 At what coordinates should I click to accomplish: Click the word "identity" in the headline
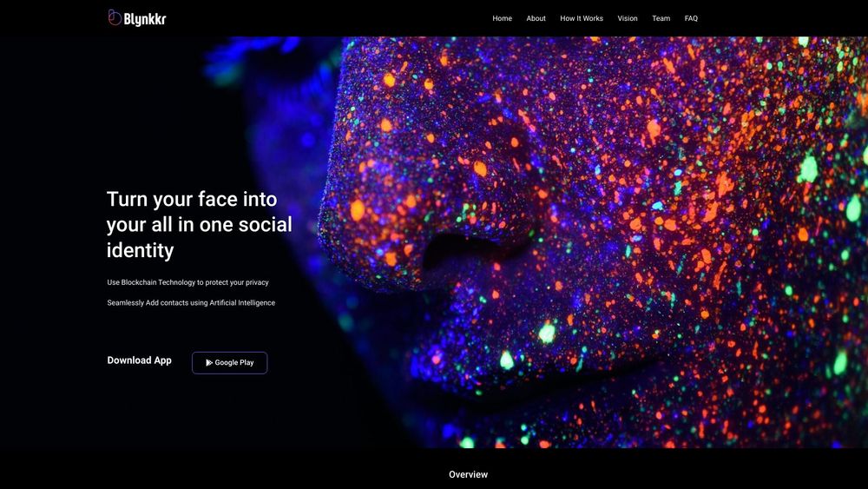pyautogui.click(x=140, y=250)
